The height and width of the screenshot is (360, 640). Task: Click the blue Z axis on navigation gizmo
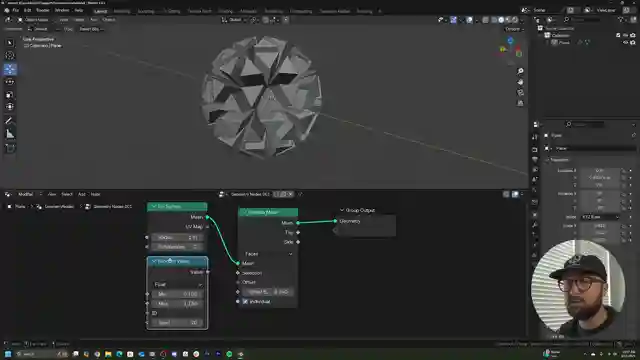pos(510,40)
